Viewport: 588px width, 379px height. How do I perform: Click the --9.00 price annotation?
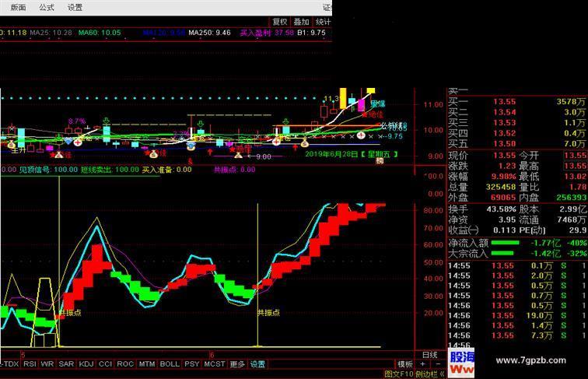[x=261, y=157]
